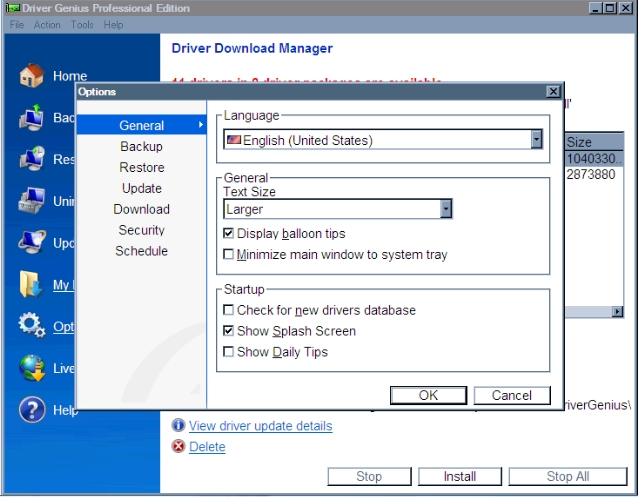Open the Action menu

47,25
